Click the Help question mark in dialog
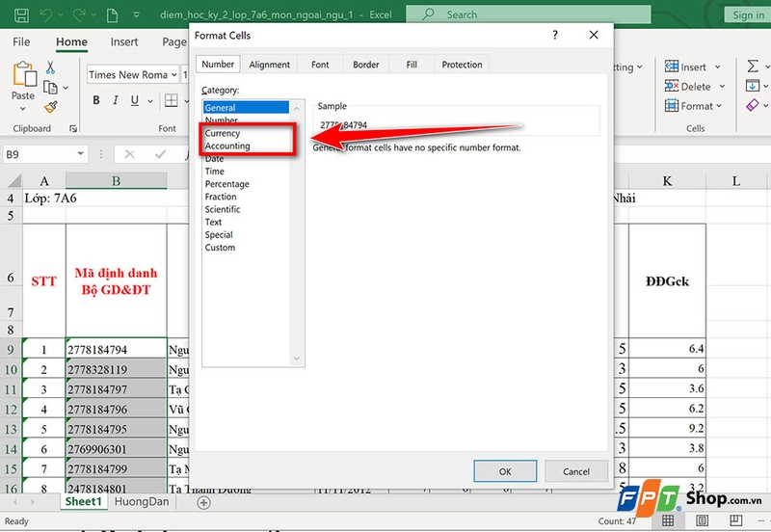The image size is (771, 532). (555, 35)
